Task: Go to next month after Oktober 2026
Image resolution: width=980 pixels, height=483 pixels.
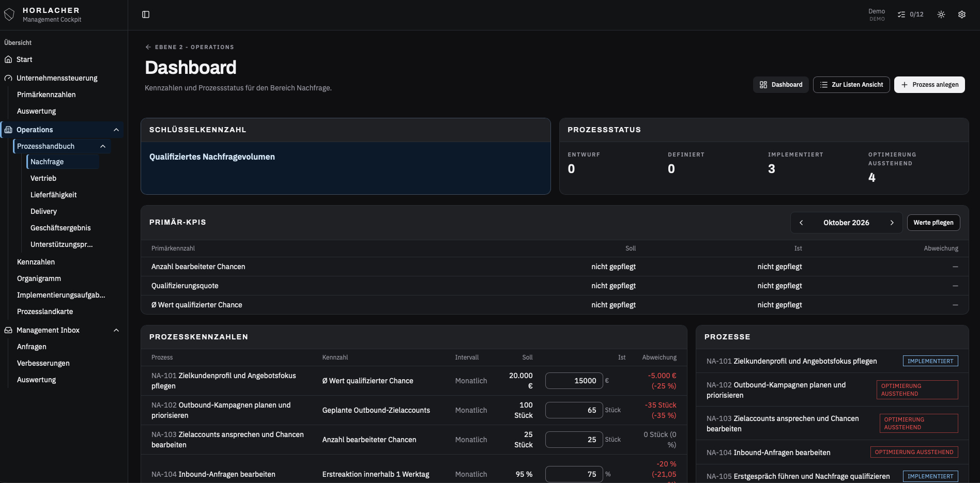Action: [892, 223]
